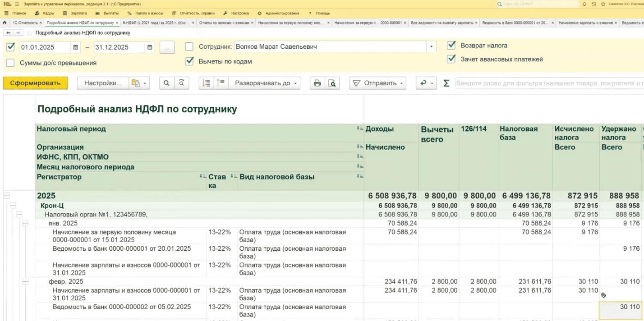Click 'Сформировать' button
Image resolution: width=644 pixels, height=321 pixels.
(x=35, y=83)
